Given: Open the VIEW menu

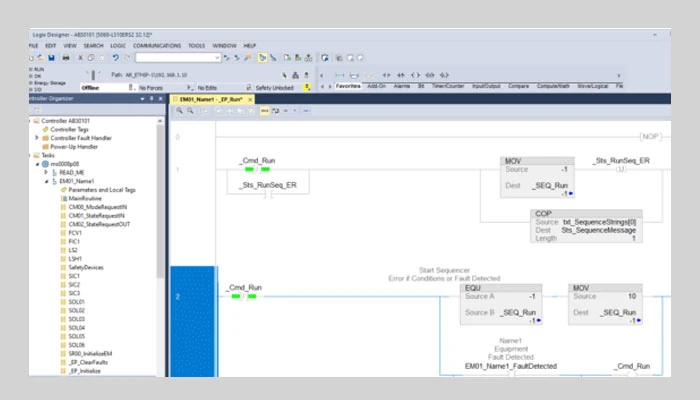Looking at the screenshot, I should [x=70, y=46].
